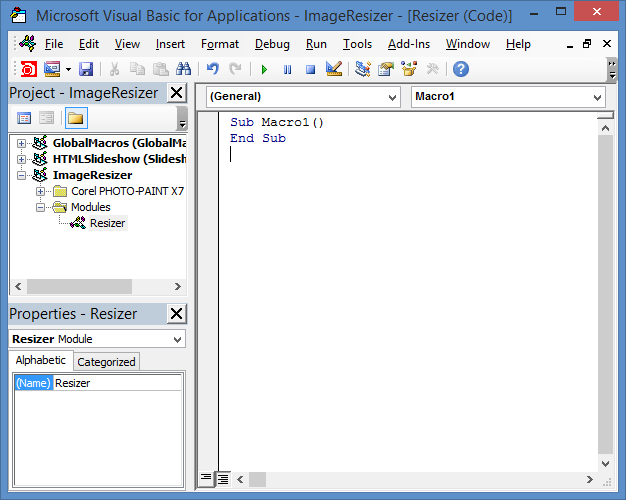This screenshot has width=626, height=500.
Task: Click Project panel horizontal scrollbar right arrow
Action: pos(178,286)
